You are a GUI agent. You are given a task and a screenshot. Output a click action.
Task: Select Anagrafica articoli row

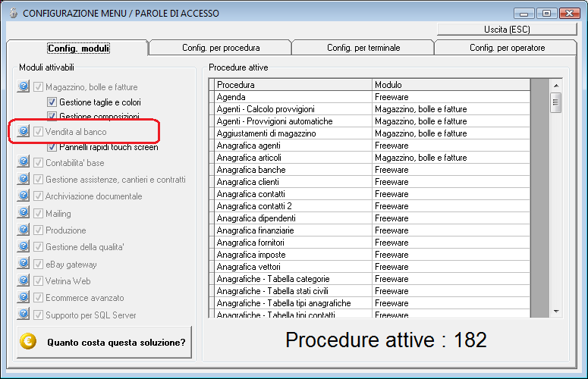(369, 158)
